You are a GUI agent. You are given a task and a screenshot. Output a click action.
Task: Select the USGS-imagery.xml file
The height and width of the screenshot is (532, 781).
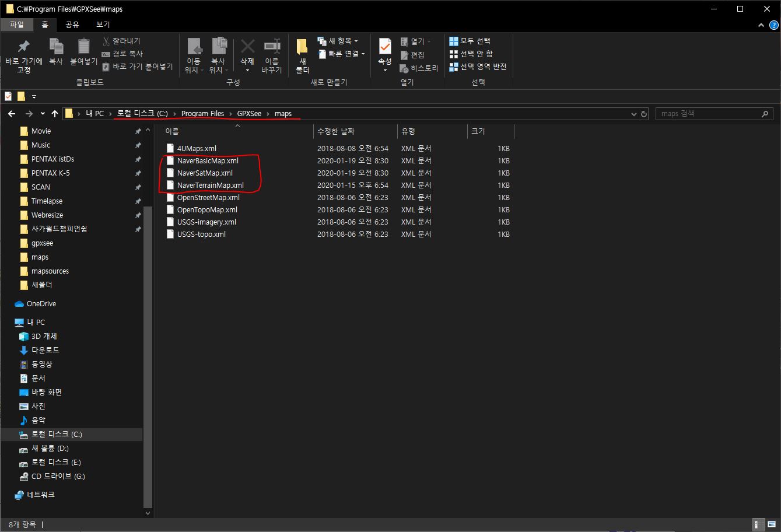tap(206, 222)
